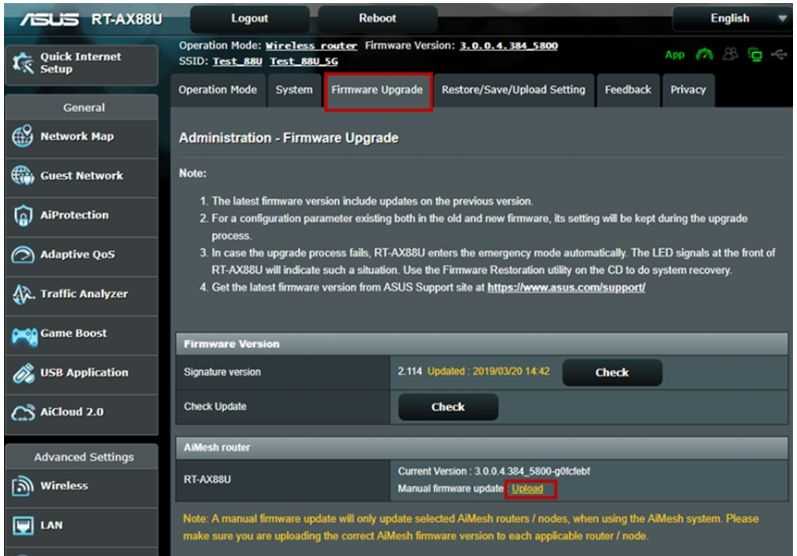Image resolution: width=797 pixels, height=556 pixels.
Task: Click the Wireless router operation mode link
Action: (311, 46)
